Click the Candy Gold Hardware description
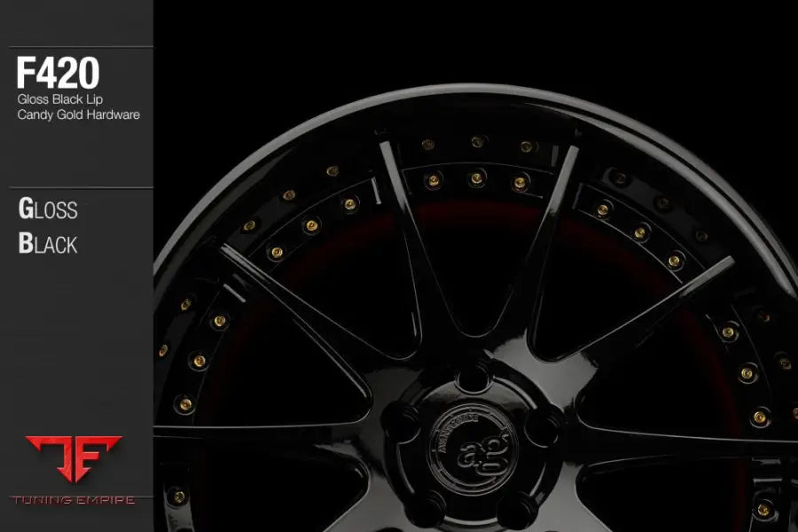 [78, 114]
